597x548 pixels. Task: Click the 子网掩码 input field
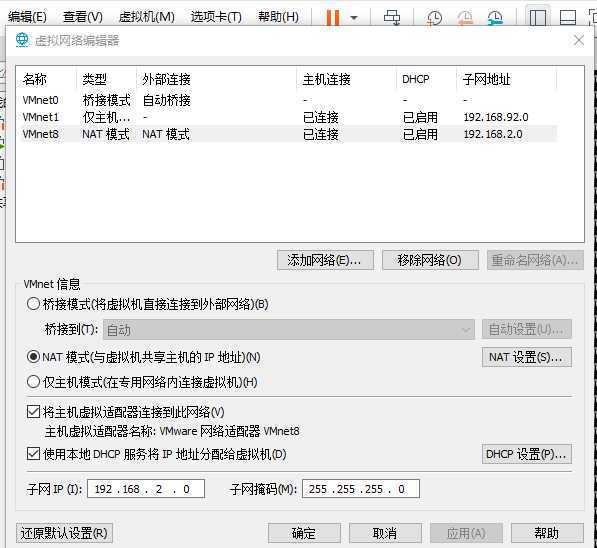pos(361,489)
